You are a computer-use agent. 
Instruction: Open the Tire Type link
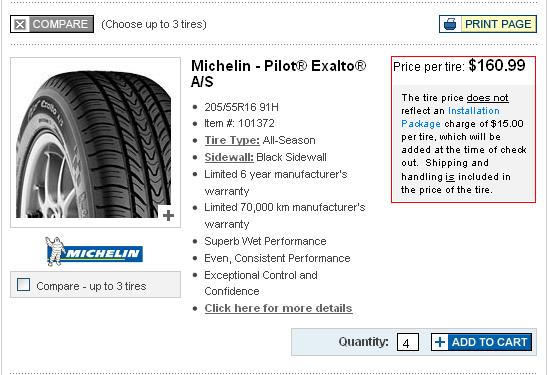[x=232, y=140]
